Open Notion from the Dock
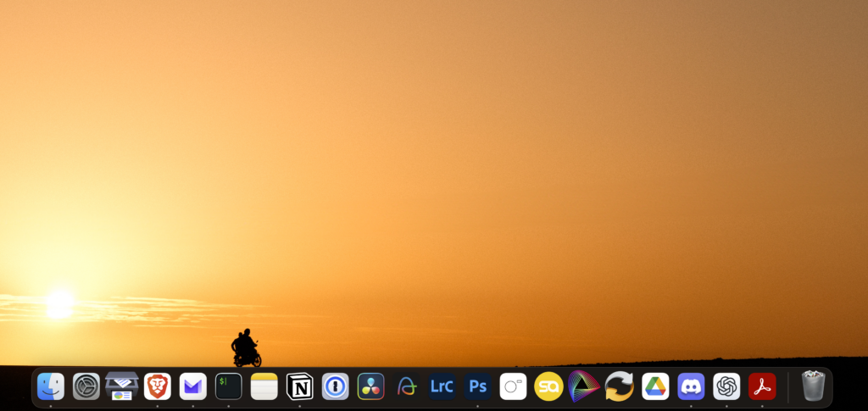The width and height of the screenshot is (868, 411). 299,386
